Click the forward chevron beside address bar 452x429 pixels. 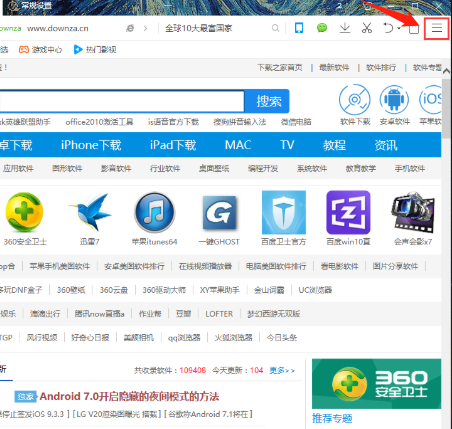tap(145, 28)
